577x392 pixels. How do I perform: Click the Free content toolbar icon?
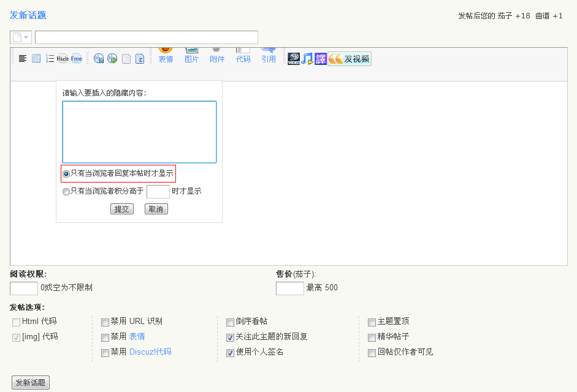77,58
